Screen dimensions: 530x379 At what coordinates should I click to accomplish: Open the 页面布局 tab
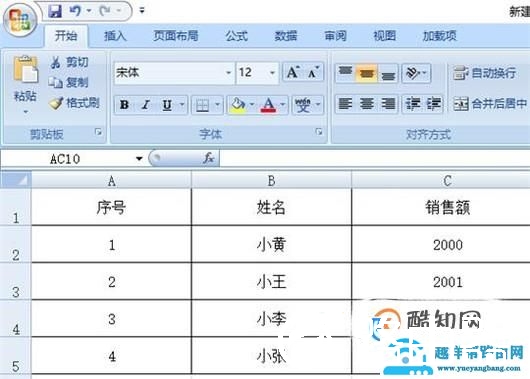click(176, 35)
